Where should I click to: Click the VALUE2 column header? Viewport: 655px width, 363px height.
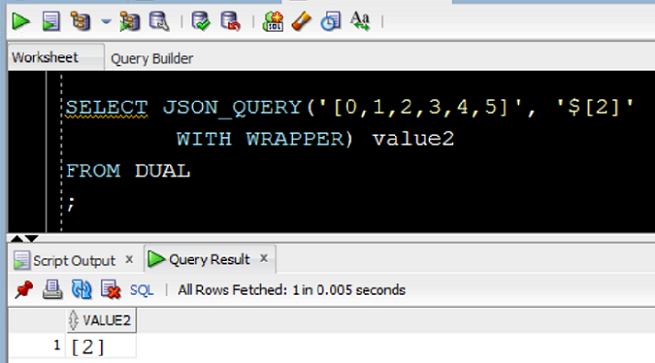click(101, 320)
